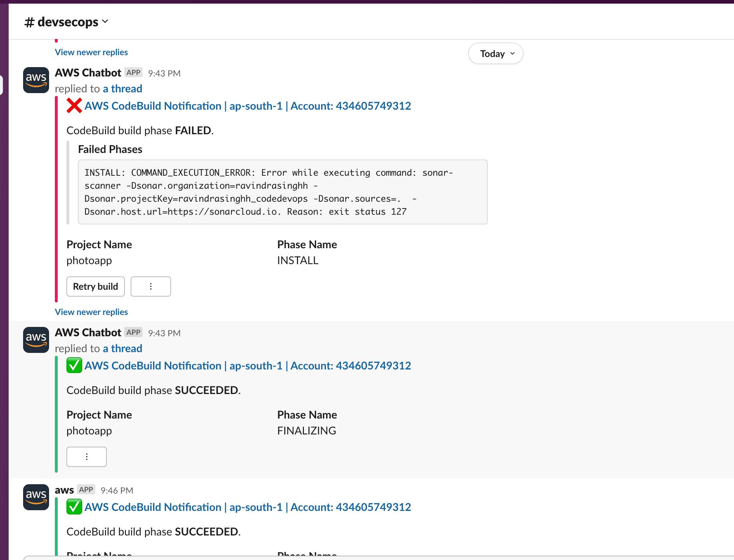Expand the Today date jump dropdown
734x560 pixels.
pyautogui.click(x=495, y=54)
